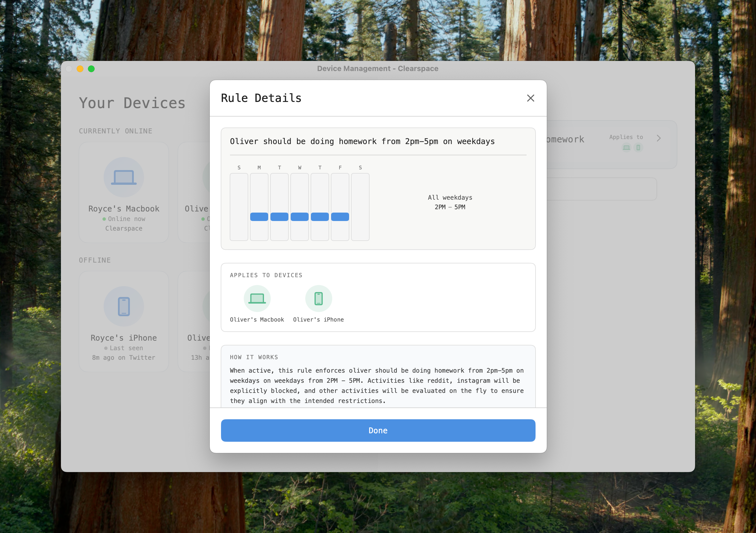The image size is (756, 533).
Task: Click the green fullscreen window button
Action: (91, 69)
